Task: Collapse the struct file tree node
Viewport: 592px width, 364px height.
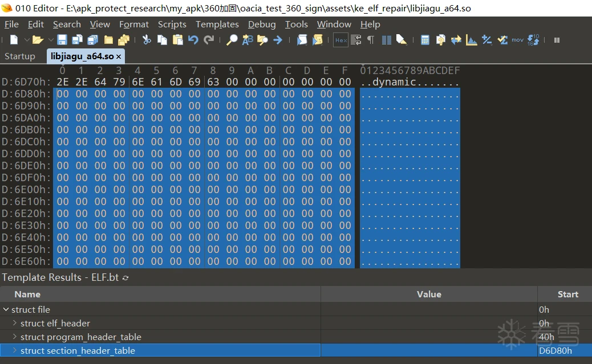Action: [x=6, y=309]
